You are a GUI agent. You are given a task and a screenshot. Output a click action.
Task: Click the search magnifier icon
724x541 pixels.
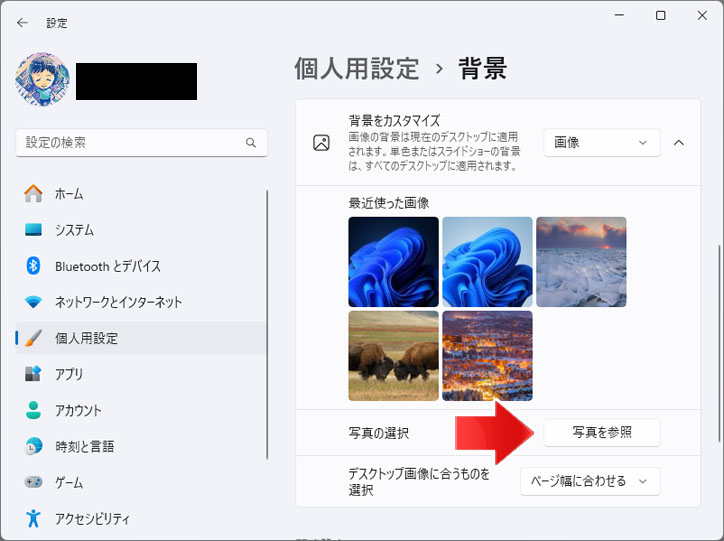[x=251, y=143]
